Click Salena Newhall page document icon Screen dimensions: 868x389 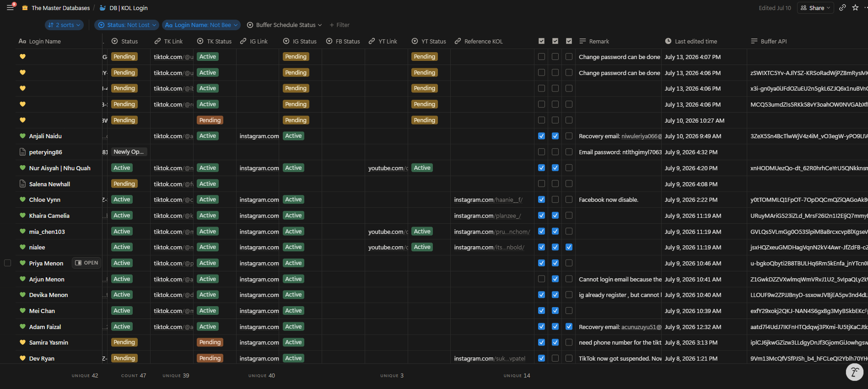pos(22,184)
